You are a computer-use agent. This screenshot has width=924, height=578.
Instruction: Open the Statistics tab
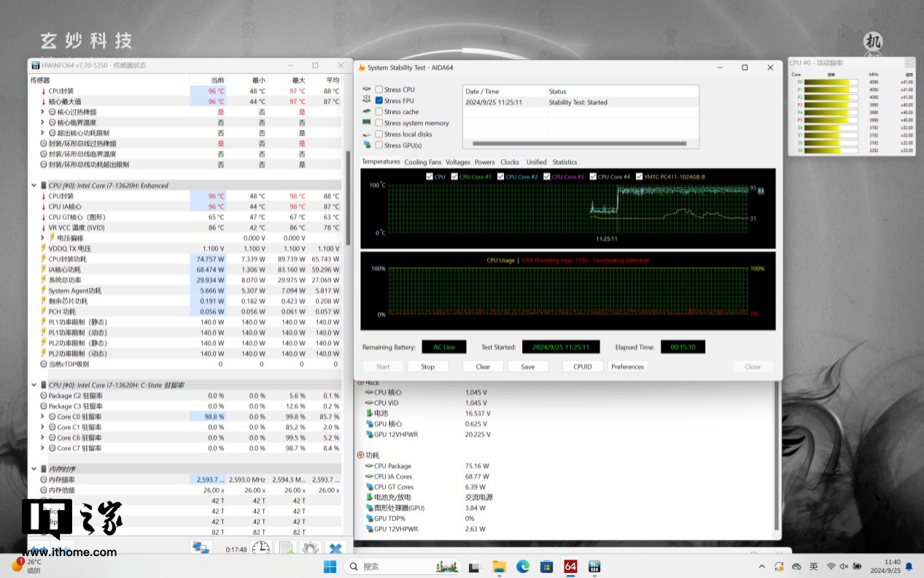click(564, 162)
